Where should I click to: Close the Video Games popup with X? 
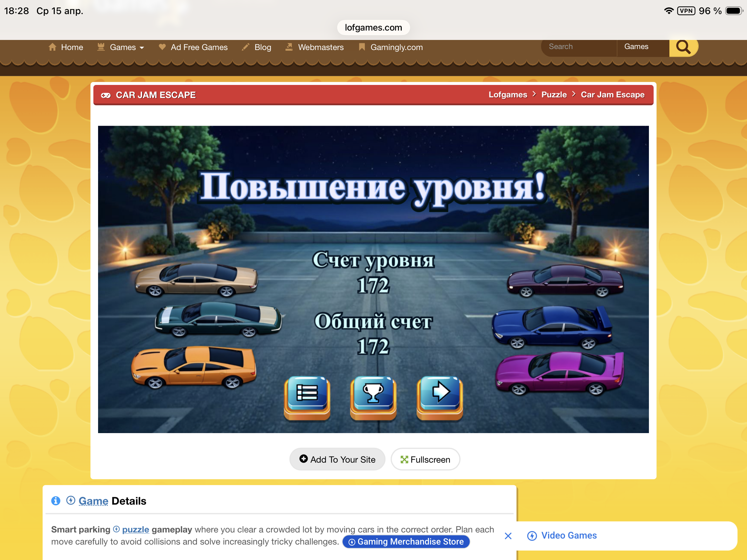coord(508,536)
